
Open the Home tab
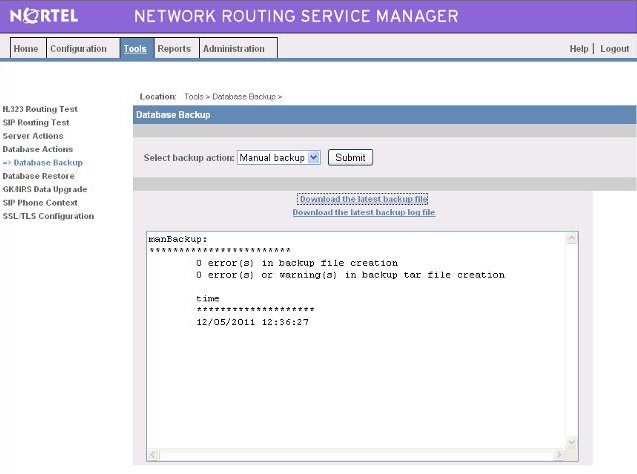point(28,48)
